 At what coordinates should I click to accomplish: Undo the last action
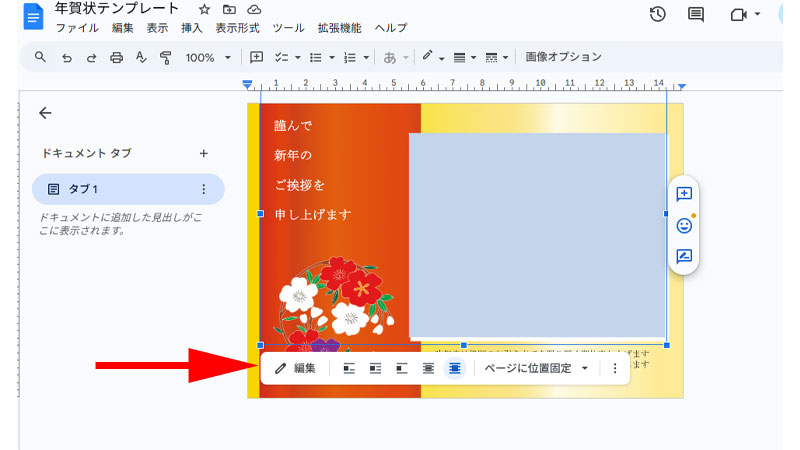(66, 58)
